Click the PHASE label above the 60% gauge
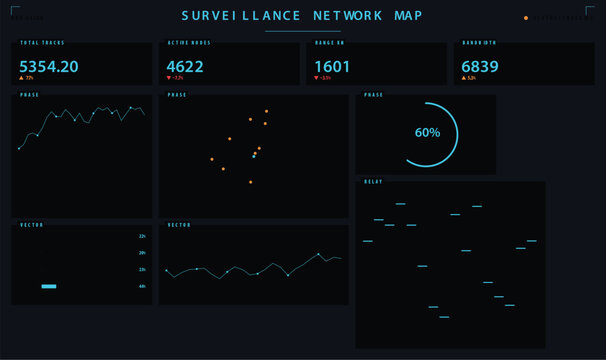Image resolution: width=606 pixels, height=360 pixels. 373,95
